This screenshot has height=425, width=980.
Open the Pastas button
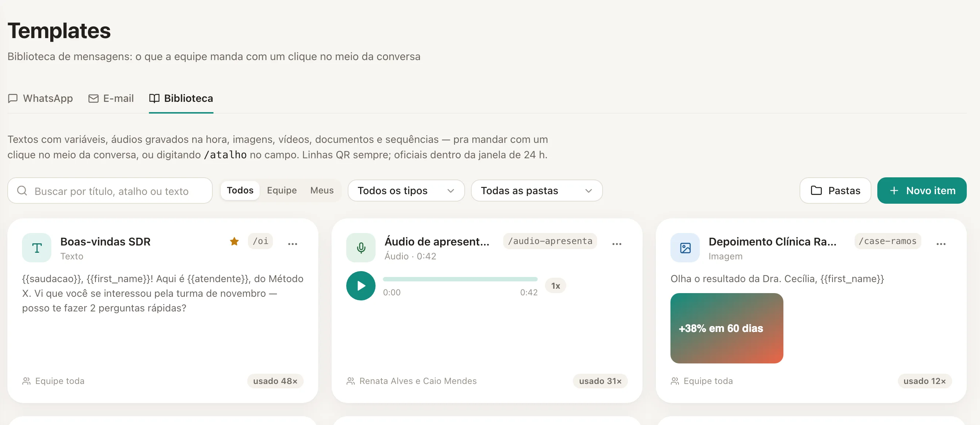coord(835,191)
